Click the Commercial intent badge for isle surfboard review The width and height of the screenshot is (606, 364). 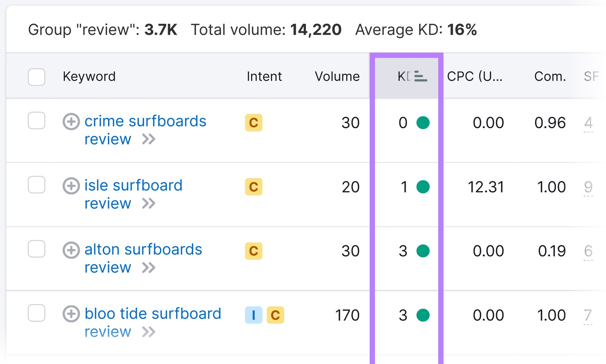[x=254, y=187]
